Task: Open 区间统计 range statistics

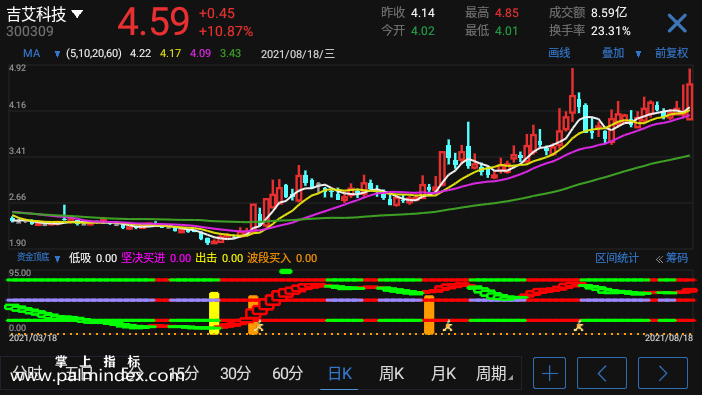Action: (617, 258)
